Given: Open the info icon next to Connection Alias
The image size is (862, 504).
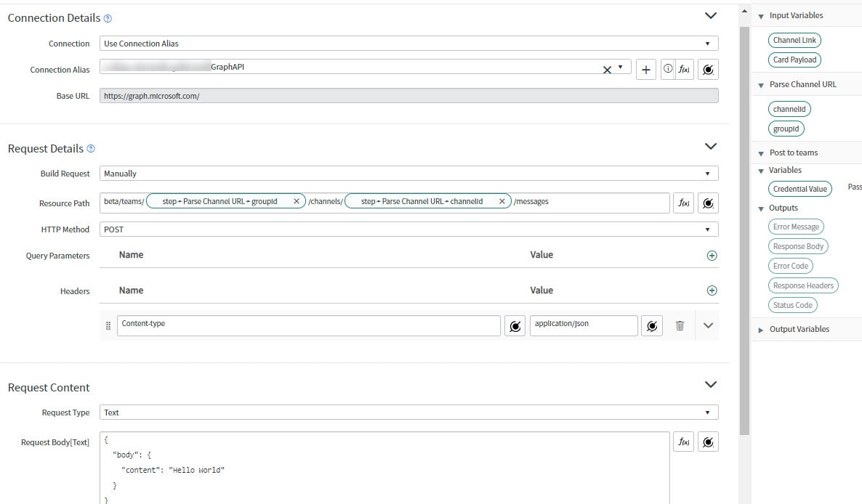Looking at the screenshot, I should click(x=666, y=69).
